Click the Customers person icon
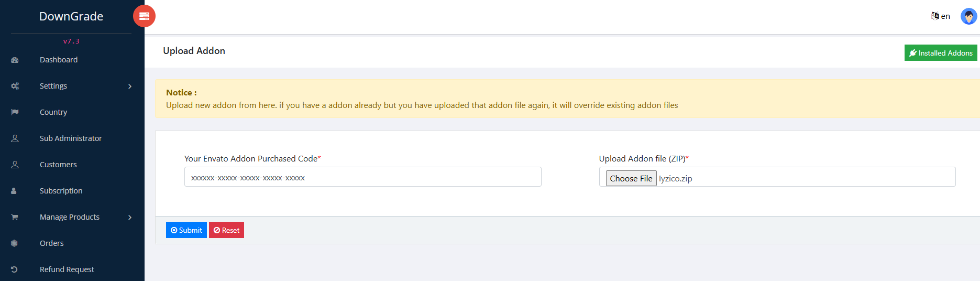This screenshot has height=281, width=980. click(15, 165)
